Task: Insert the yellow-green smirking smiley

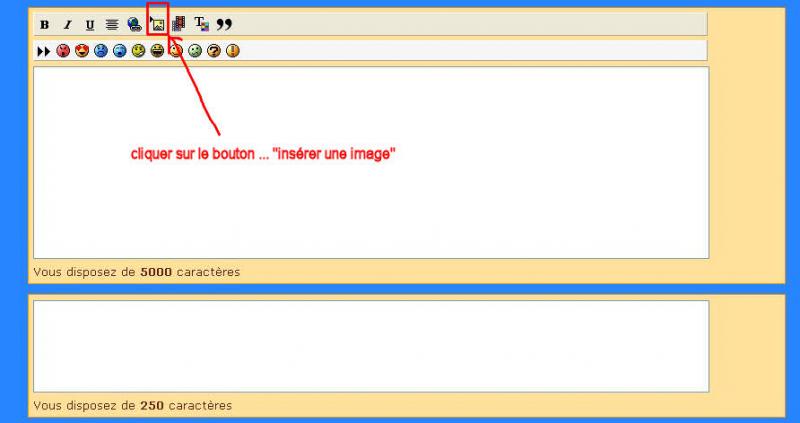Action: click(139, 51)
